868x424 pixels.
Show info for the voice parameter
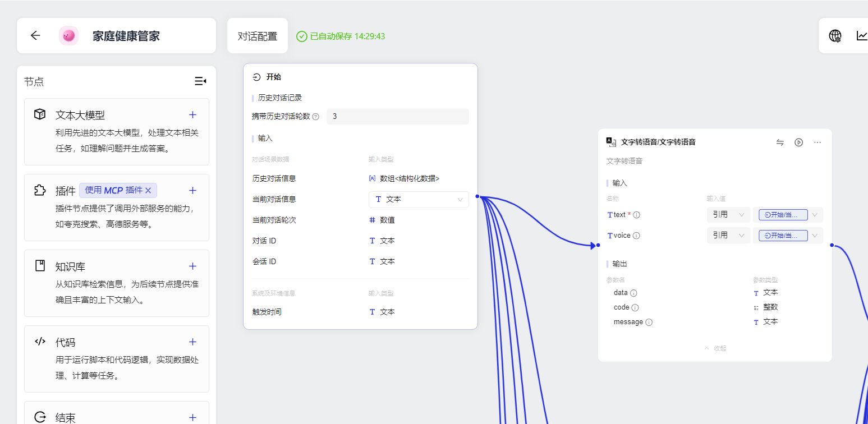pyautogui.click(x=636, y=236)
